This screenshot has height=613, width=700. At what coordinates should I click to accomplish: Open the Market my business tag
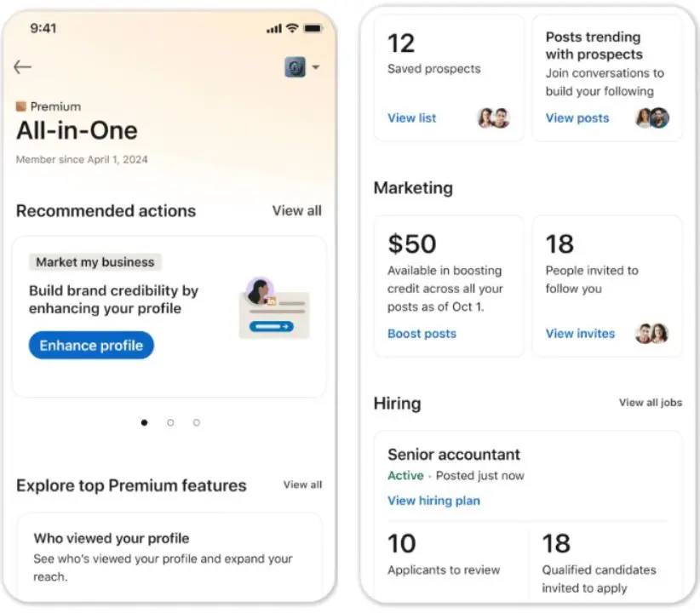pyautogui.click(x=95, y=262)
